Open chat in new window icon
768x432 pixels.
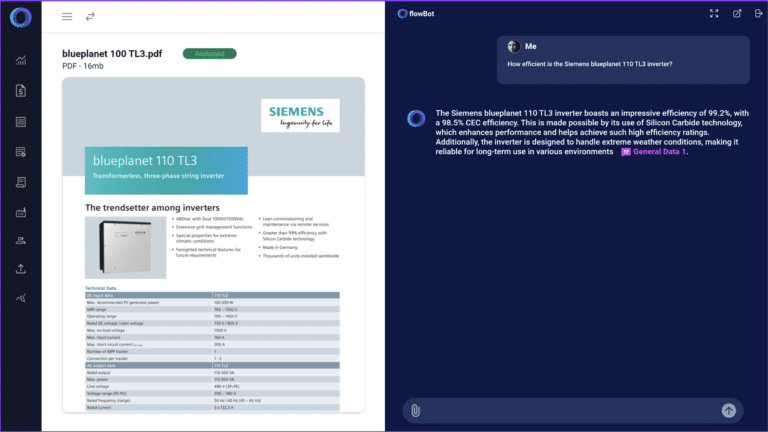(737, 14)
